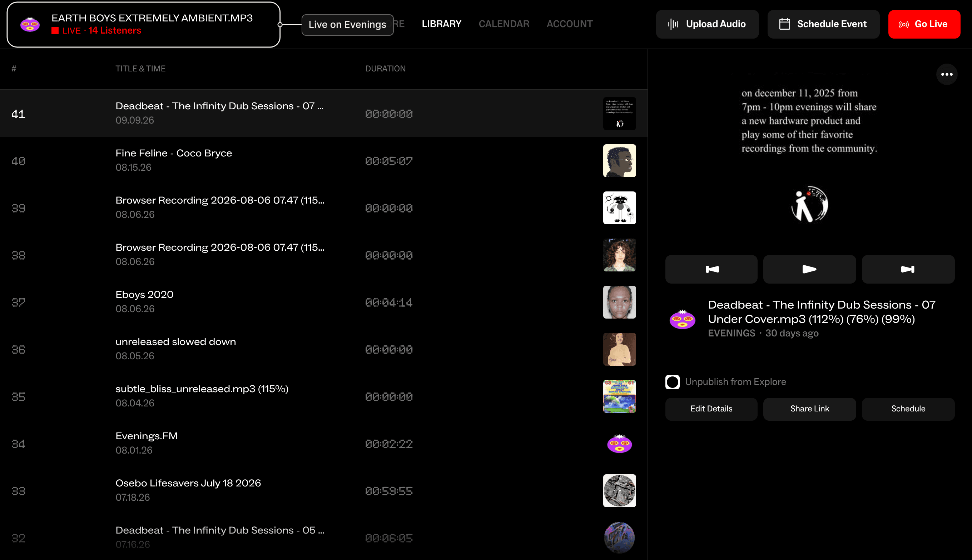Open the Earth Boys Extremely Ambient live banner

pos(144,25)
